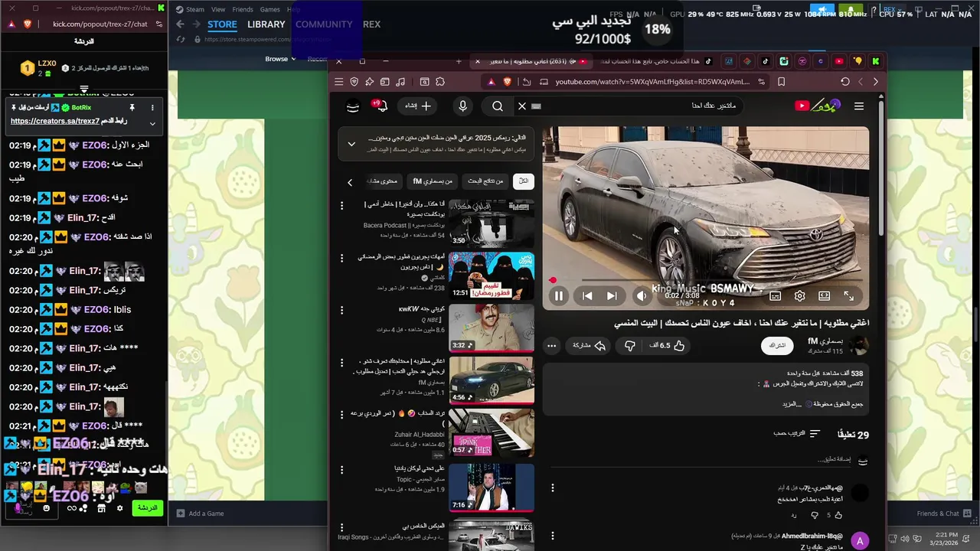Open Steam LIBRARY tab
The height and width of the screenshot is (551, 980).
click(266, 24)
